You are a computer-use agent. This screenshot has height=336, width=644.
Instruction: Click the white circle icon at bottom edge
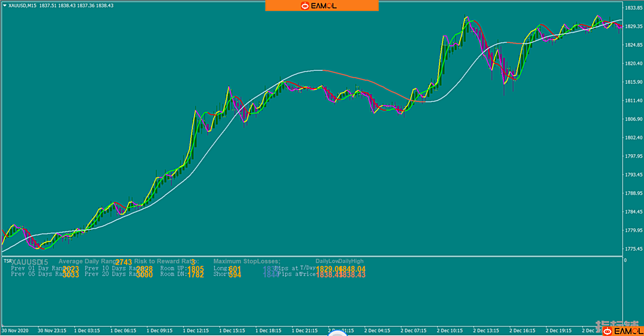coord(337,334)
